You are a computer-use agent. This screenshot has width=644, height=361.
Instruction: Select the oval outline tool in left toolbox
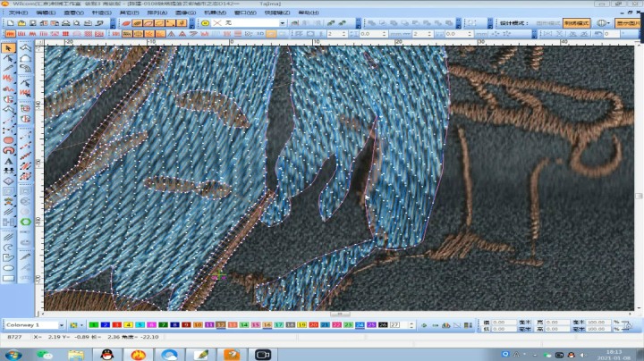pos(8,268)
